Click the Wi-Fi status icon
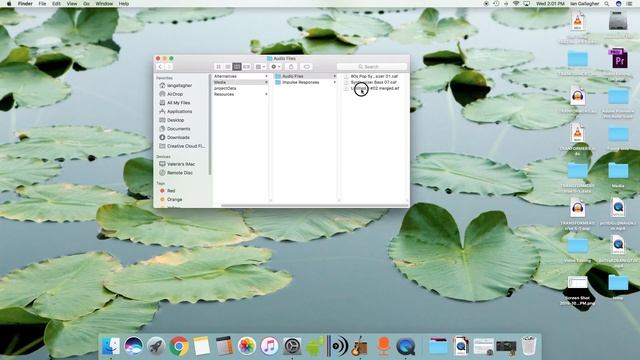 pos(516,3)
